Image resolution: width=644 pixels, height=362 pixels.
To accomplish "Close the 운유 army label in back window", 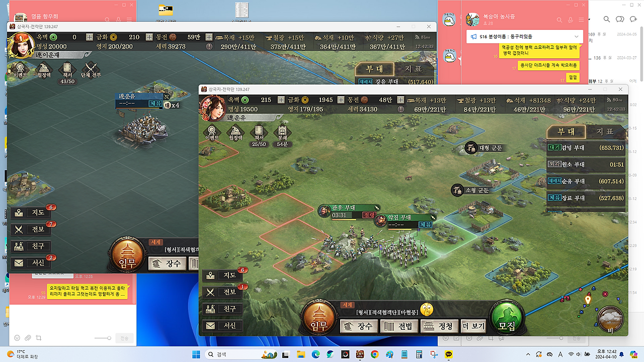I will pos(167,97).
